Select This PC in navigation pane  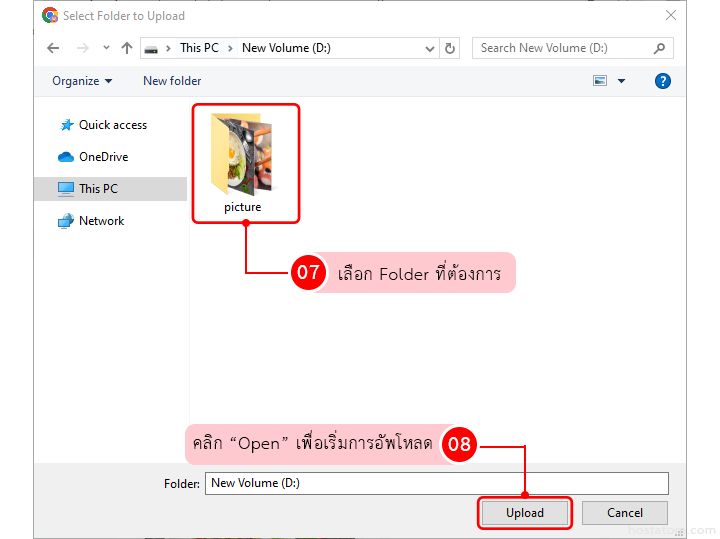[110, 189]
